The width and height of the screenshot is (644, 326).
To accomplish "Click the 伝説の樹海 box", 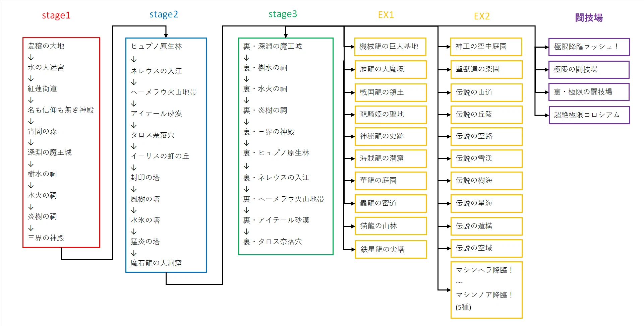I will tap(486, 181).
